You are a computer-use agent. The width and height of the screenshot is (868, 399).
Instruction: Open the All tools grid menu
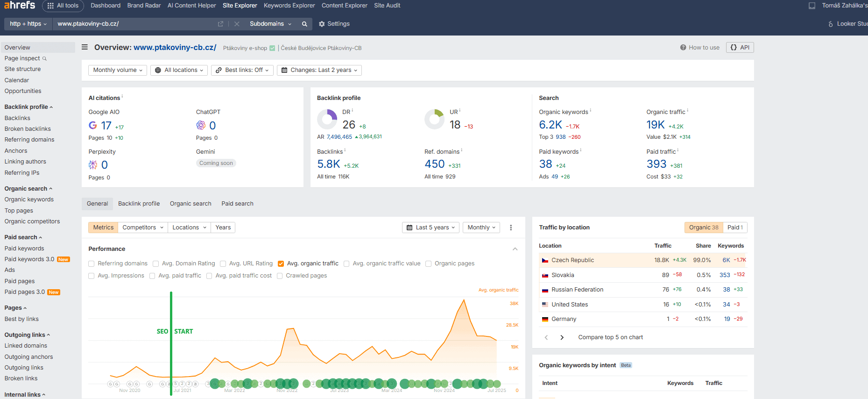[x=63, y=6]
